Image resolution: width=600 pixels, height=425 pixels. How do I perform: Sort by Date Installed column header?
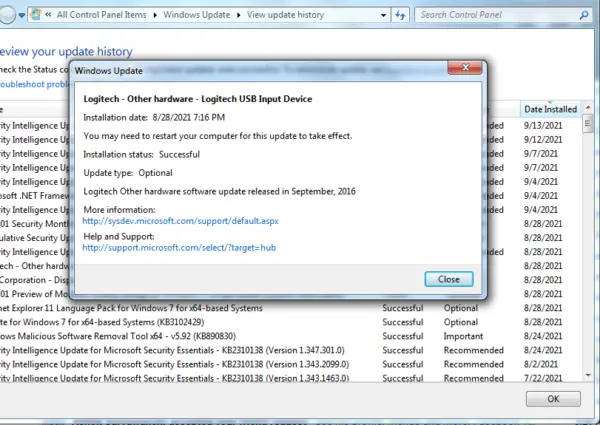pyautogui.click(x=550, y=109)
